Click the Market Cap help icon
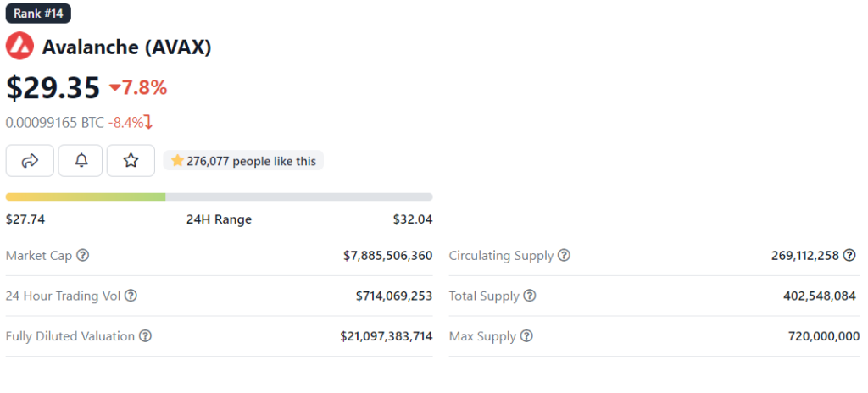 pos(82,256)
